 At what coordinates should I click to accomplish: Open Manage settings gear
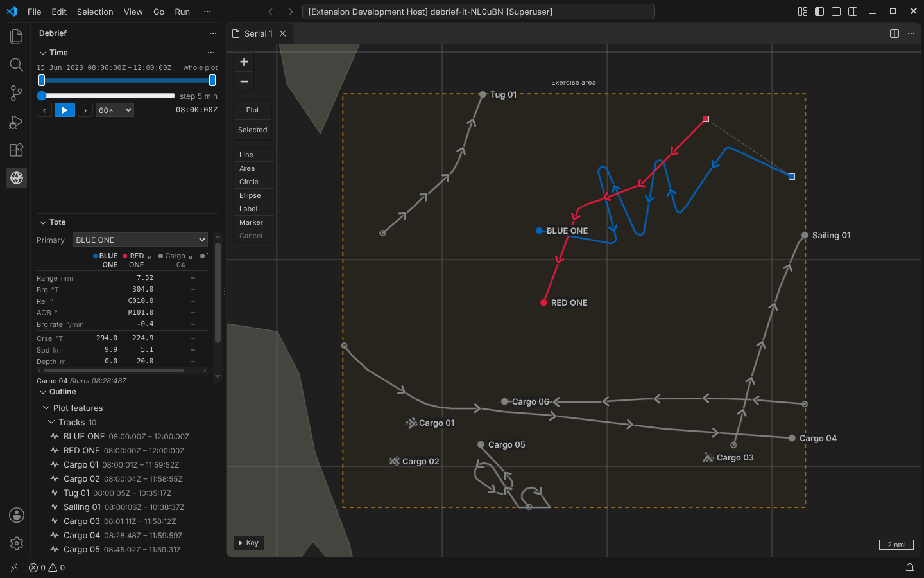pyautogui.click(x=17, y=543)
